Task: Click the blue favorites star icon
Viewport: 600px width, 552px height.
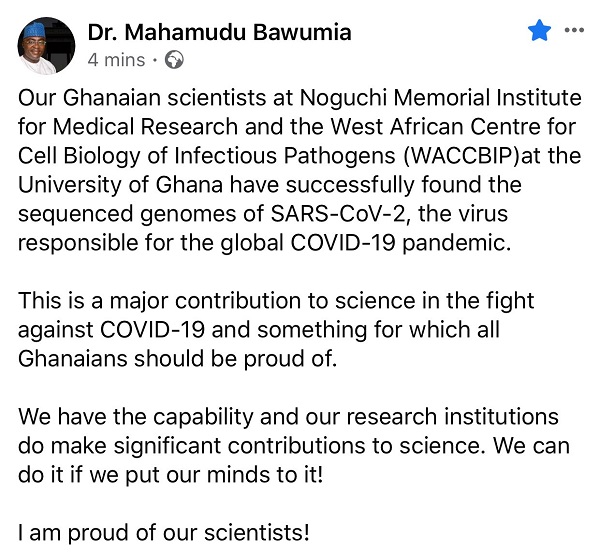Action: [x=539, y=30]
